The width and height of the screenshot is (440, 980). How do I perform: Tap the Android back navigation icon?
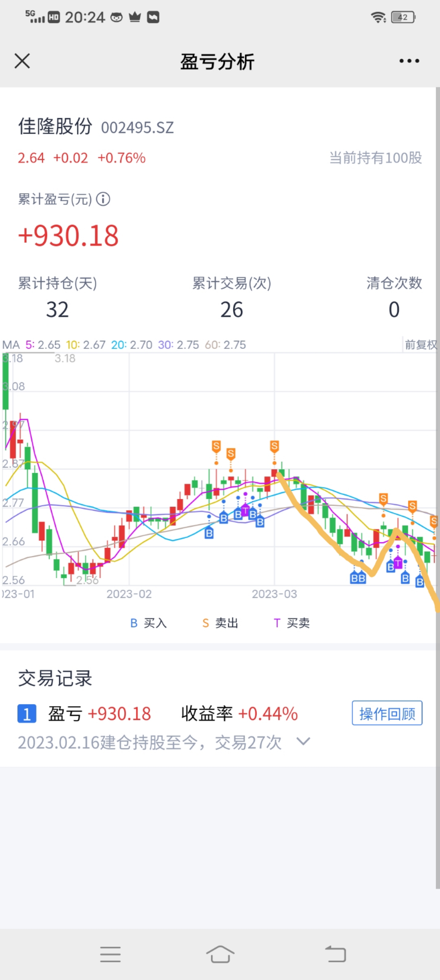click(336, 954)
